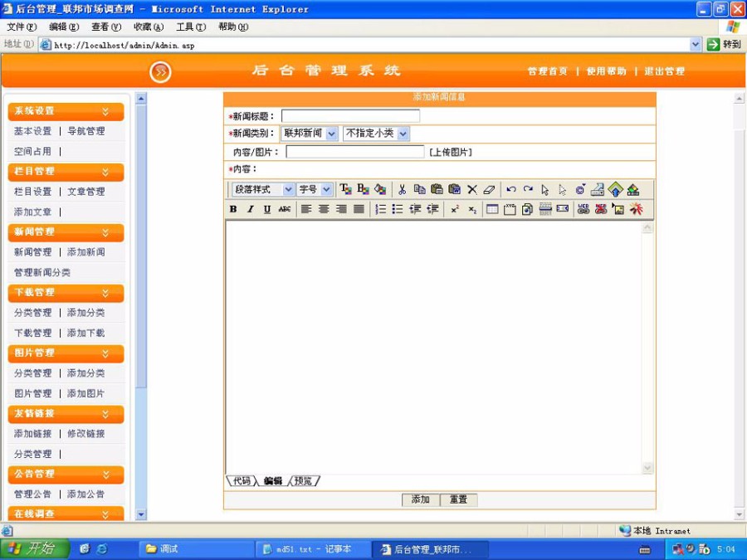Insert table icon in editor toolbar
Image resolution: width=747 pixels, height=560 pixels.
coord(492,209)
